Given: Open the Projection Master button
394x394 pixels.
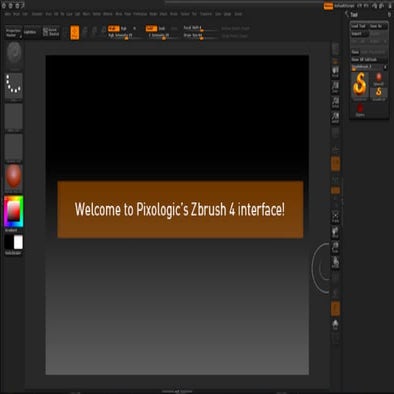Looking at the screenshot, I should pyautogui.click(x=13, y=32).
